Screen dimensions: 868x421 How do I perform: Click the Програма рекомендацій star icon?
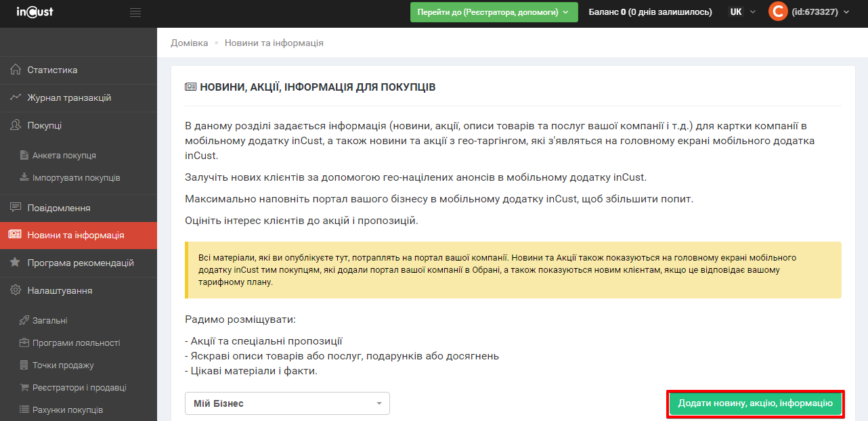point(16,263)
